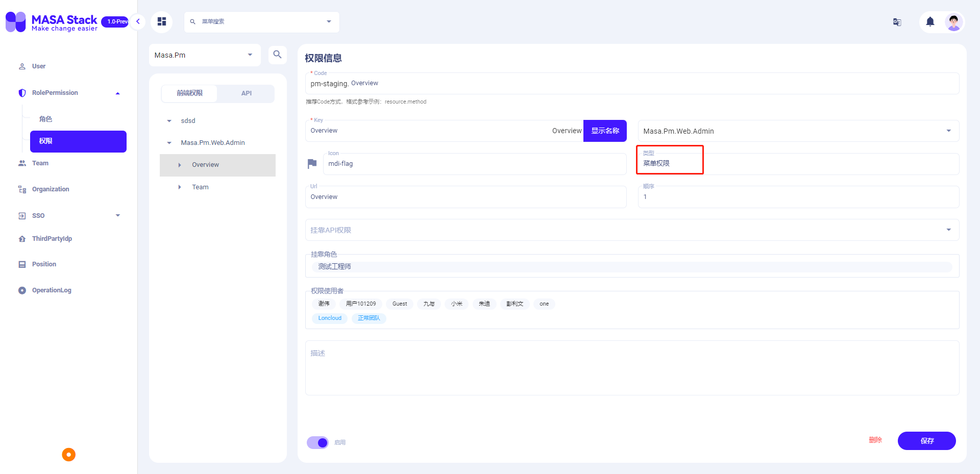Click the 删除 delete link
Image resolution: width=980 pixels, height=474 pixels.
click(875, 439)
